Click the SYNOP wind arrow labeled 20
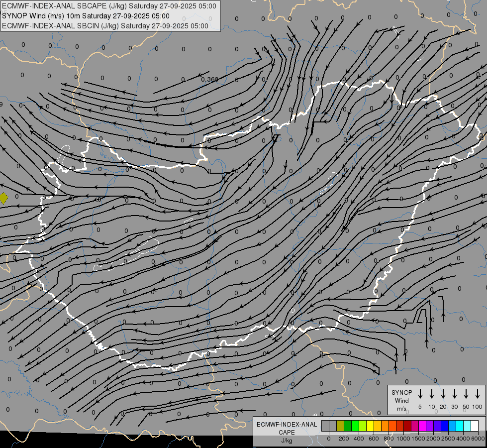The height and width of the screenshot is (448, 487). click(x=443, y=394)
